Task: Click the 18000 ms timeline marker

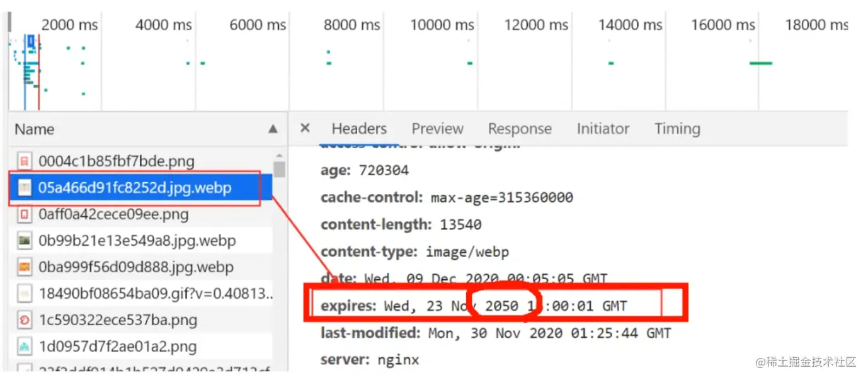Action: coord(816,25)
